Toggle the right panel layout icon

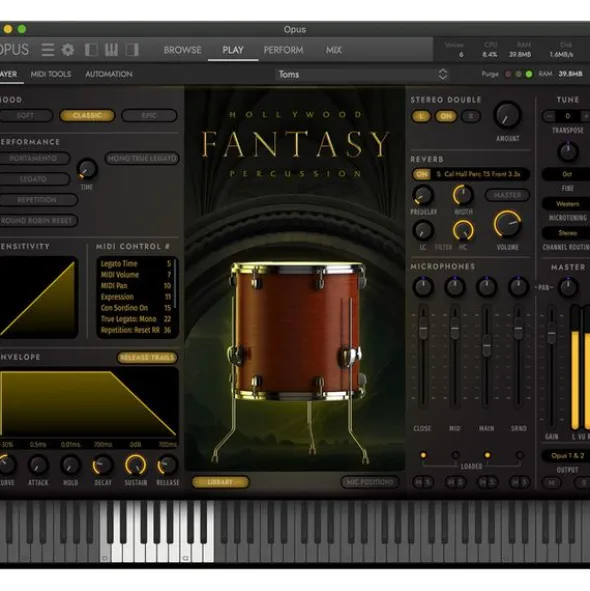tap(132, 50)
